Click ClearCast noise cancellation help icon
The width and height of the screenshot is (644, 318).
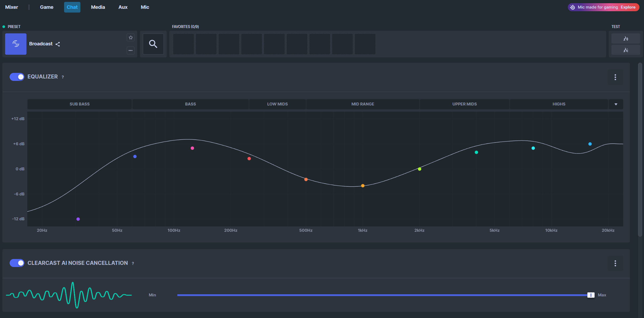click(x=133, y=264)
